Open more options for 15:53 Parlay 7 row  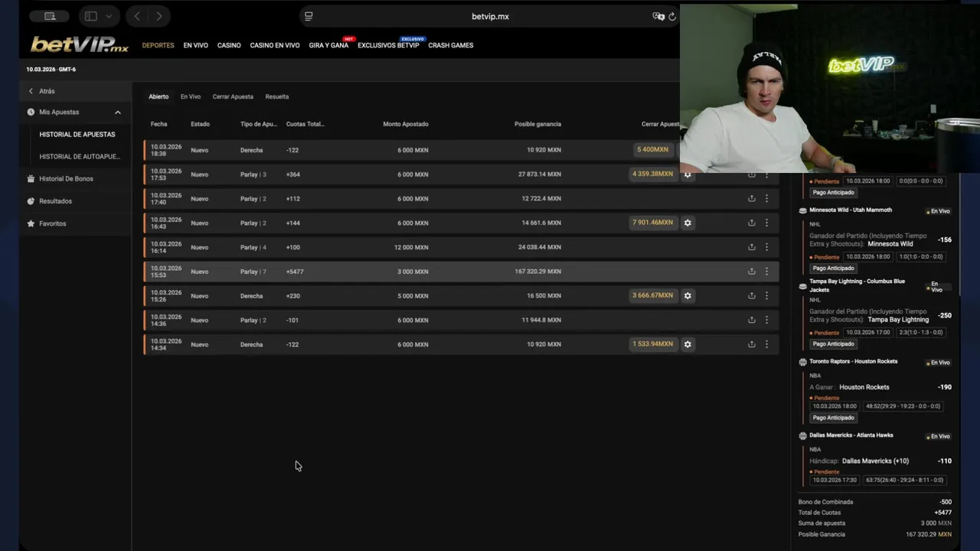766,271
